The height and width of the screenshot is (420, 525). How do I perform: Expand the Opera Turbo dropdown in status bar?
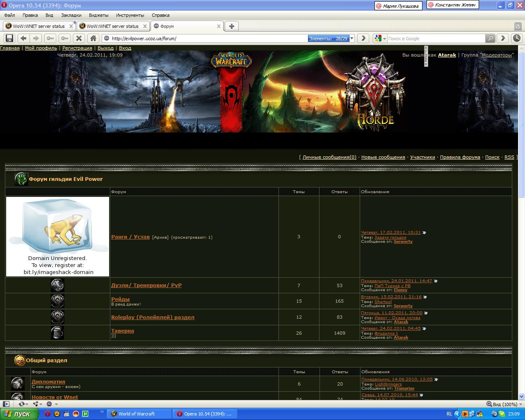point(56,404)
